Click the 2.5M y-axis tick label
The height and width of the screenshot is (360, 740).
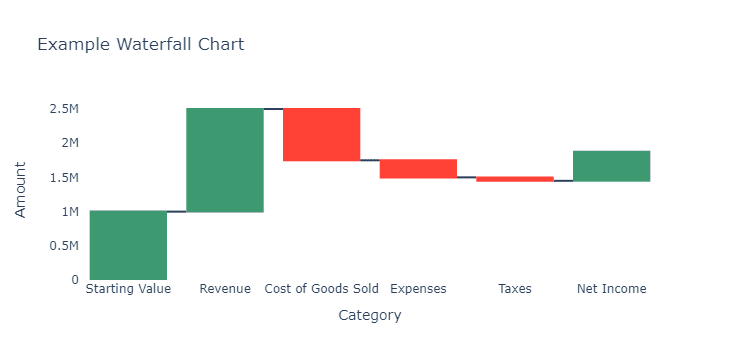click(x=64, y=109)
